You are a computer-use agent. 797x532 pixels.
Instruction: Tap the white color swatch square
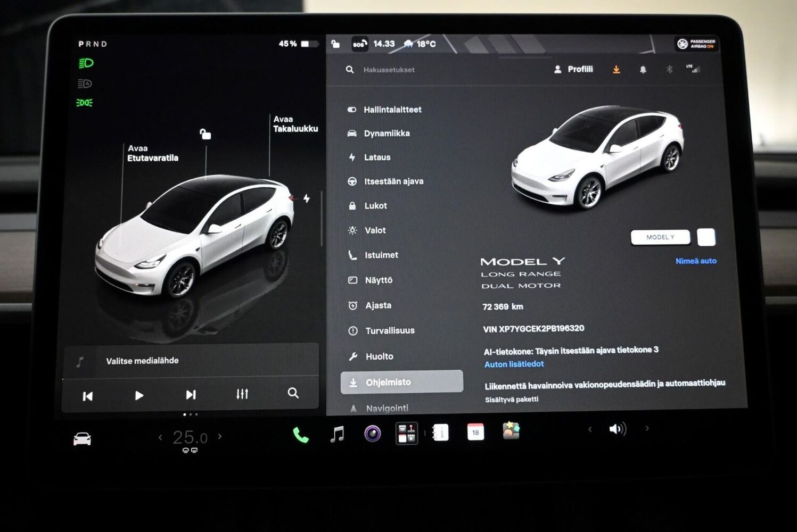[x=706, y=237]
